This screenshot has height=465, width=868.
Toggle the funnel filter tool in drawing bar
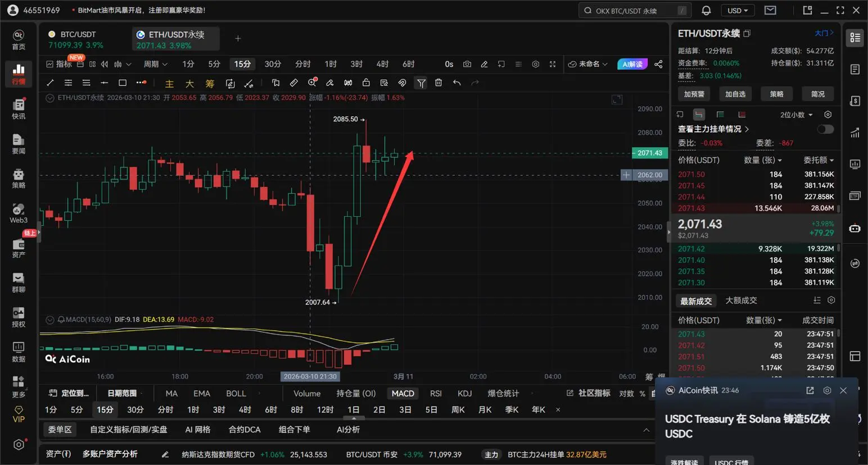[x=421, y=83]
